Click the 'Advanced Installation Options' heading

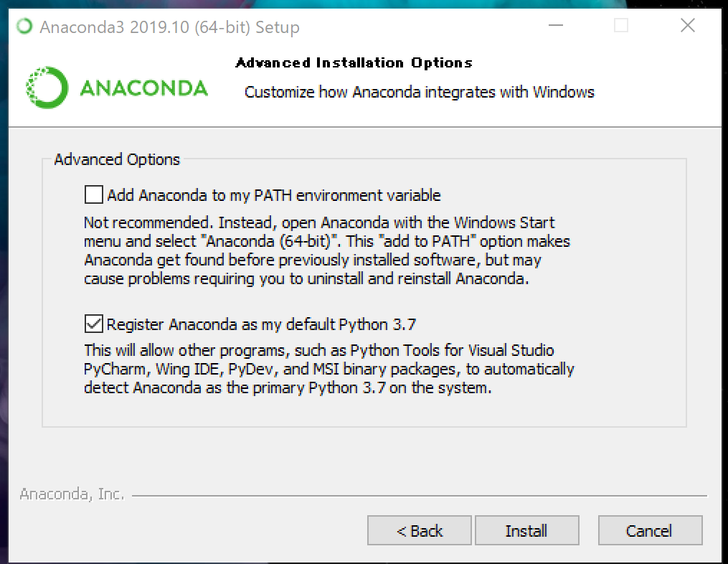click(354, 62)
